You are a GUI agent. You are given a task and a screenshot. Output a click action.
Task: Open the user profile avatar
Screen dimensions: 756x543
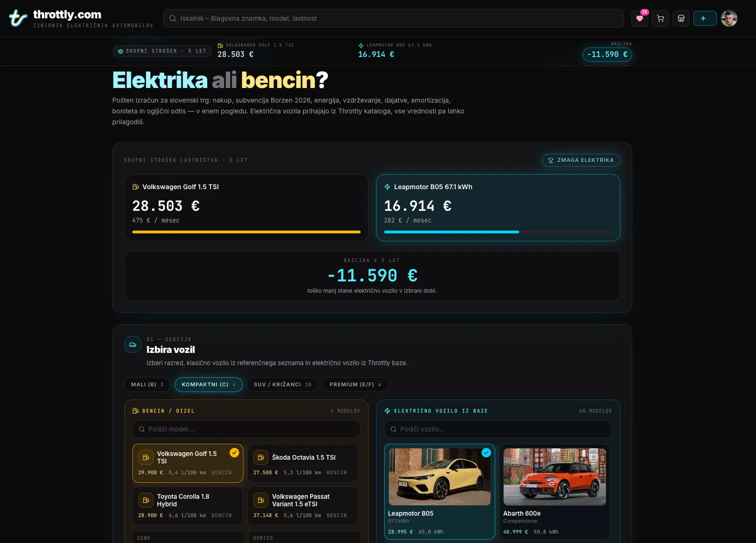tap(729, 18)
